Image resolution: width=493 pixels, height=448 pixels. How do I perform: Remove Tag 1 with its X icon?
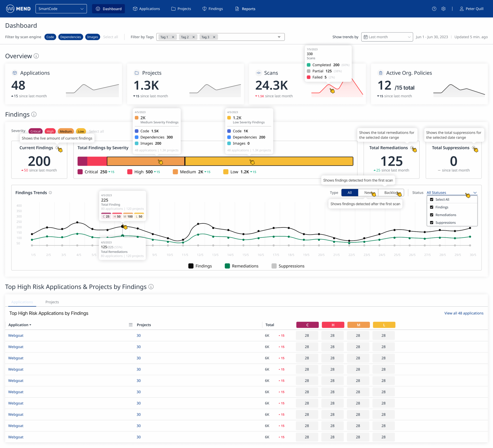tap(173, 37)
